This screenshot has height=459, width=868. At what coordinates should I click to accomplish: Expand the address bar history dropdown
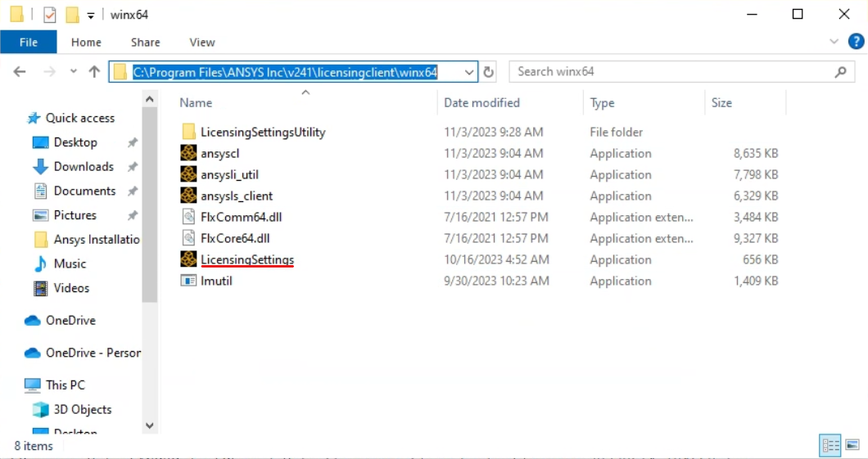point(469,72)
